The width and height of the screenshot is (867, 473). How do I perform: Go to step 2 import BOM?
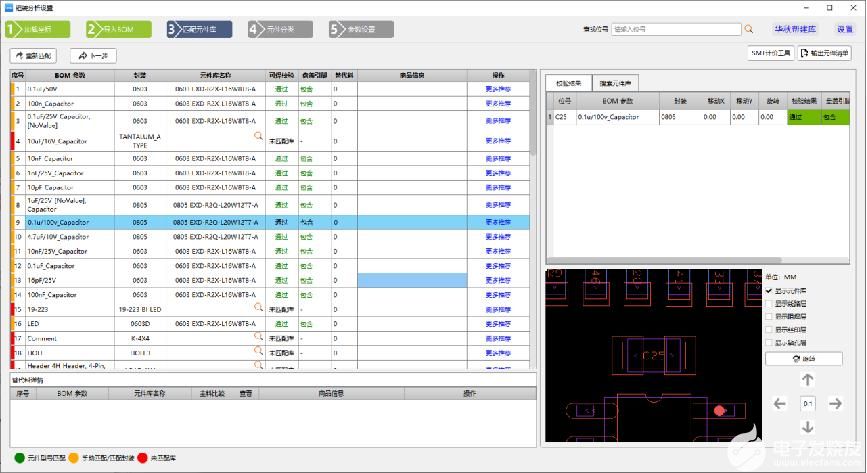(119, 29)
